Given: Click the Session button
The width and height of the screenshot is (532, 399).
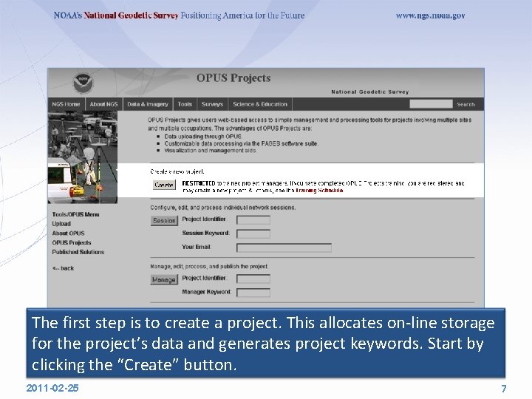Looking at the screenshot, I should [x=164, y=220].
